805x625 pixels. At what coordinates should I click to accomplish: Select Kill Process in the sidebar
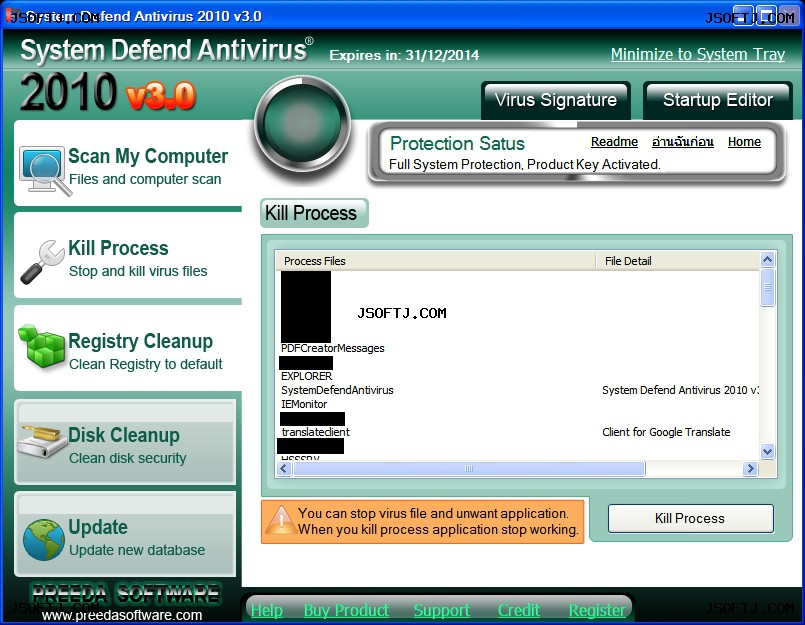pyautogui.click(x=128, y=256)
